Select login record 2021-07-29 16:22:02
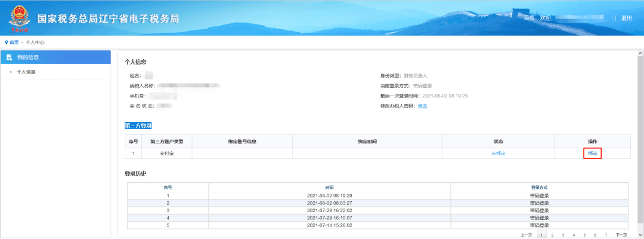Viewport: 644px width, 239px height. pyautogui.click(x=377, y=210)
